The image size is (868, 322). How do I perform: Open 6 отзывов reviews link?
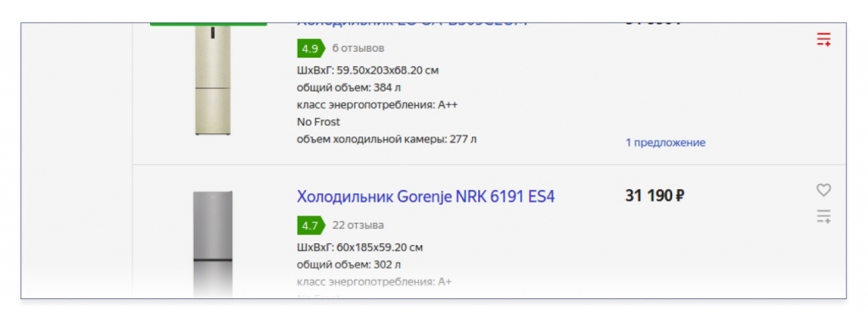click(359, 48)
